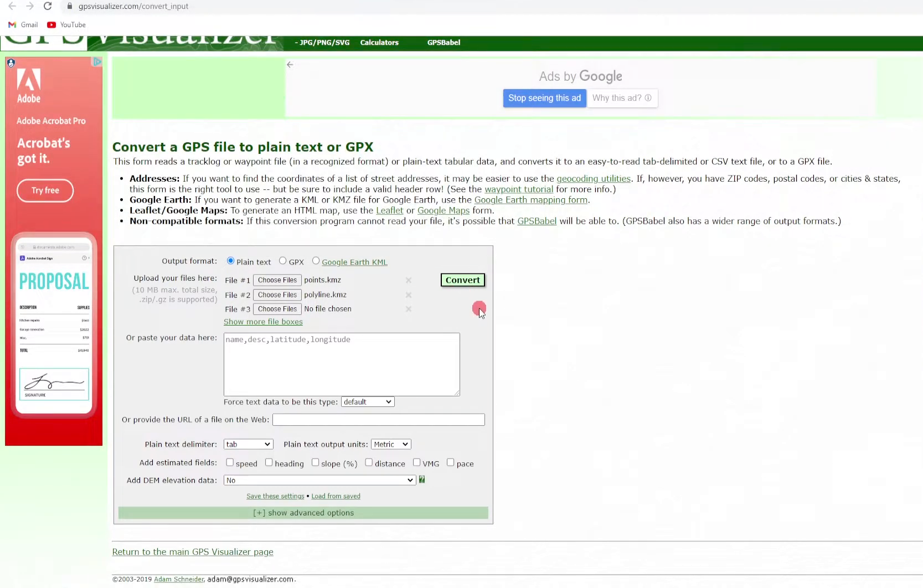
Task: Click Stop seeing this ad
Action: tap(545, 98)
